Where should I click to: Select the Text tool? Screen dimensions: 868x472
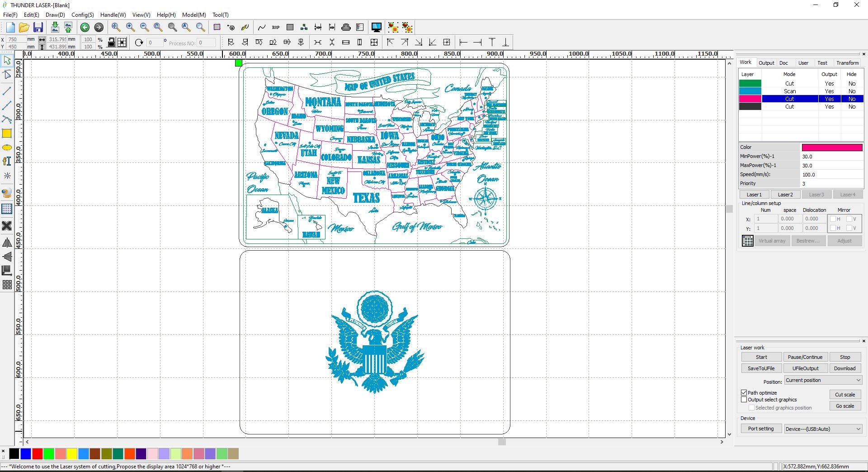point(7,161)
